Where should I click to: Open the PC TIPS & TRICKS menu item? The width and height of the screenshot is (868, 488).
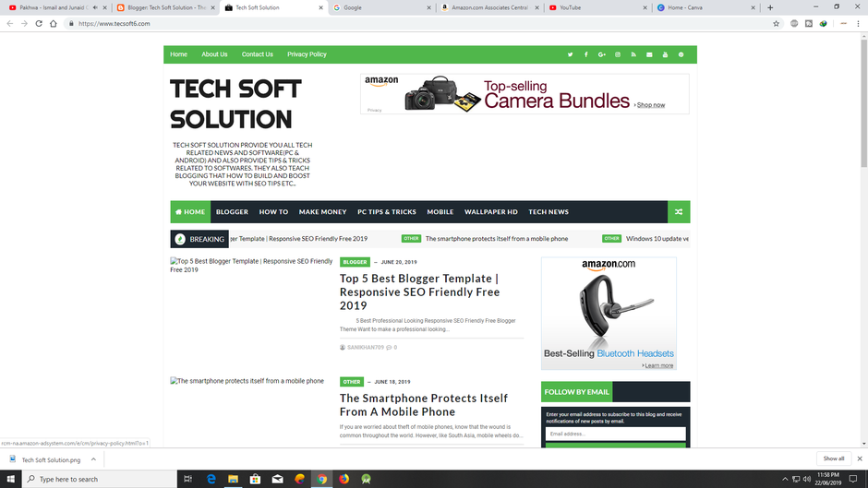[386, 212]
